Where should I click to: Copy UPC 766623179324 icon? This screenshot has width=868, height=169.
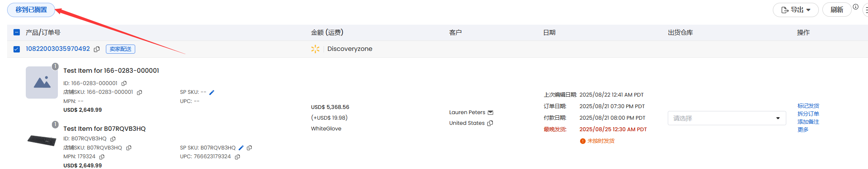tap(238, 157)
